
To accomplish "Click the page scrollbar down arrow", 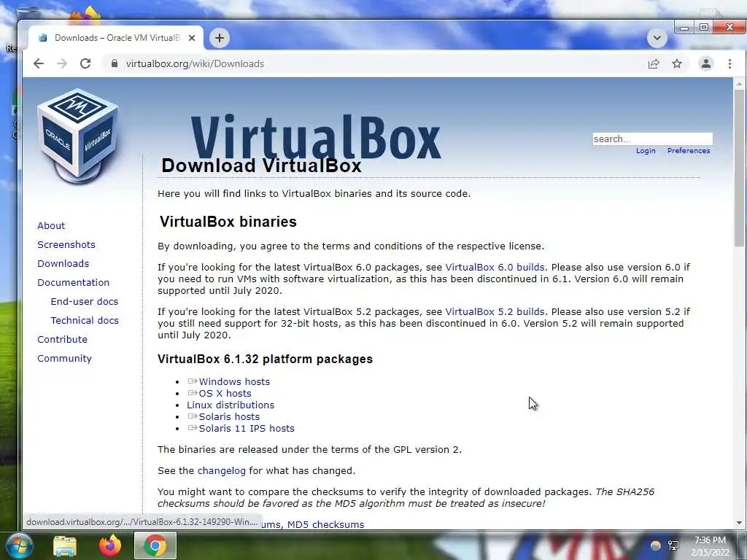I will click(x=739, y=523).
